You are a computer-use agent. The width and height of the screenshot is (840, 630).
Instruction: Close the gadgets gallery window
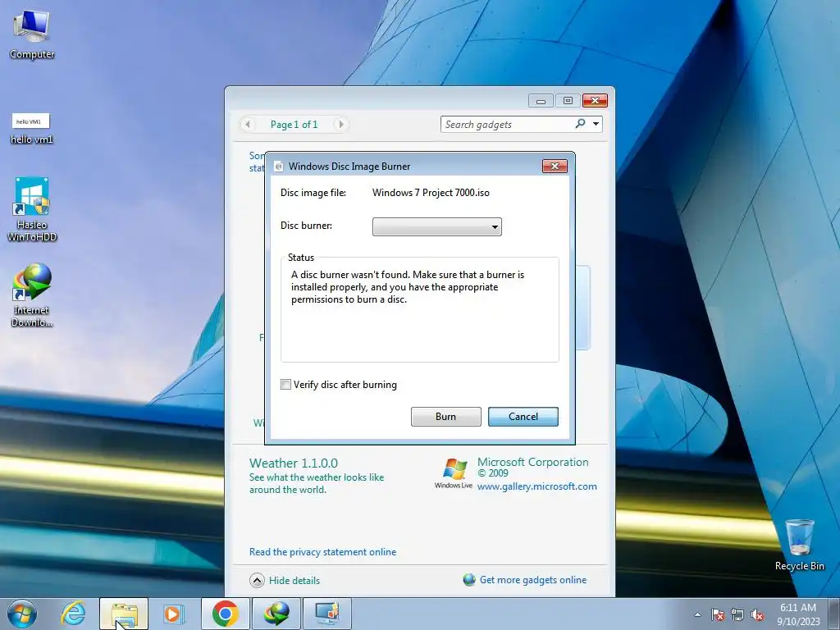[x=596, y=101]
